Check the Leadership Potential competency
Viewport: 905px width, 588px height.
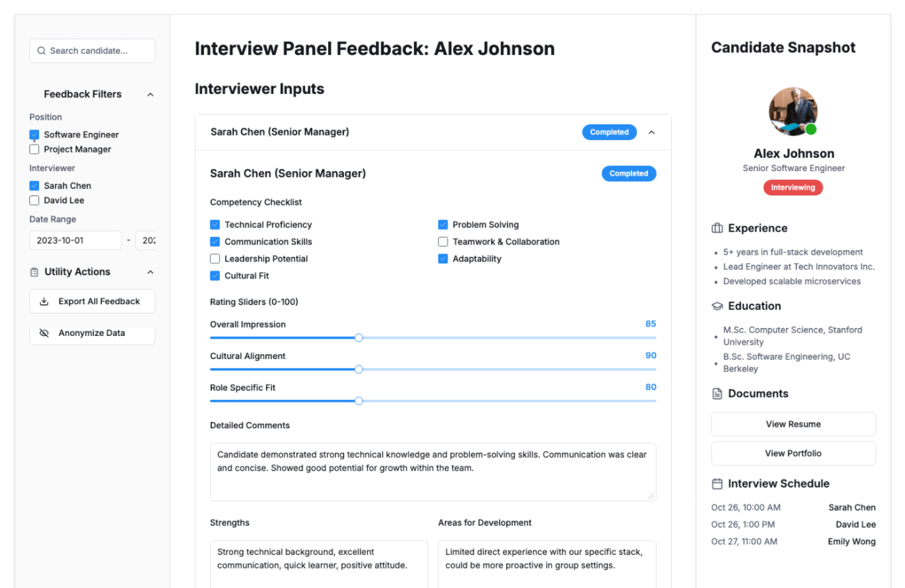215,259
